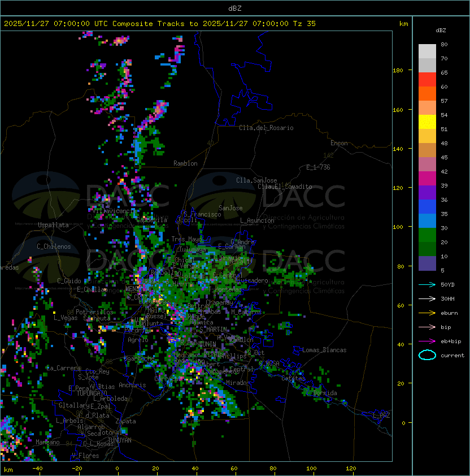Pick the slate purple 5-10 dBZ swatch
Image resolution: width=470 pixels, height=476 pixels.
427,263
